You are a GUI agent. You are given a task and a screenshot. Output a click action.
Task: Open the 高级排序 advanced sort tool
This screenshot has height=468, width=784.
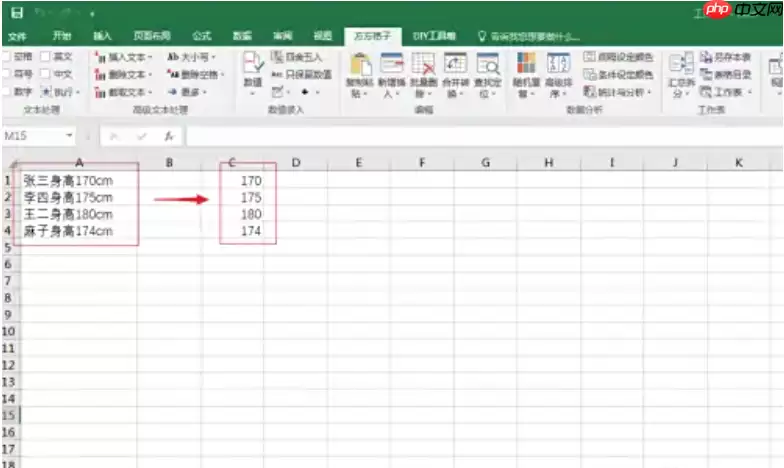[558, 76]
